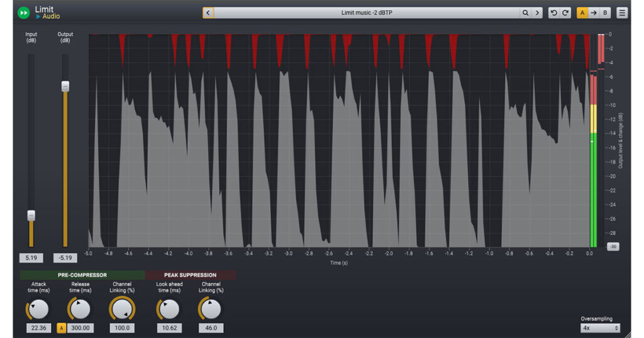
Task: Go to the previous preset arrow
Action: pyautogui.click(x=208, y=13)
